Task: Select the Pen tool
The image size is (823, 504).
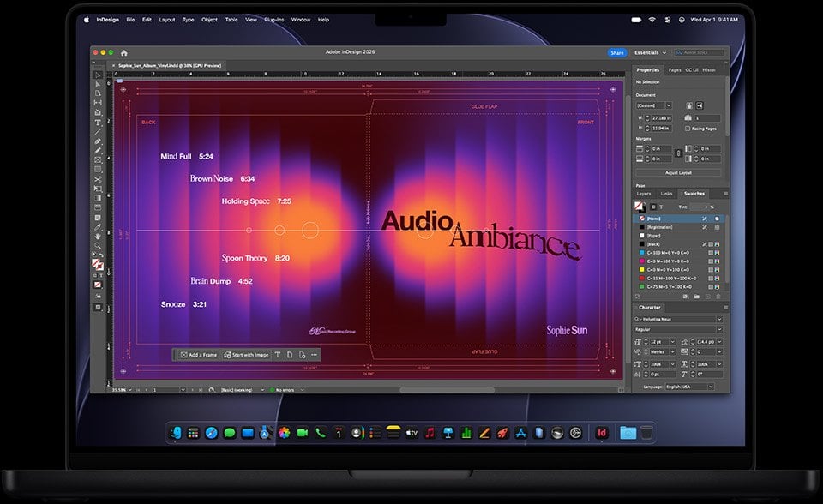Action: tap(98, 141)
